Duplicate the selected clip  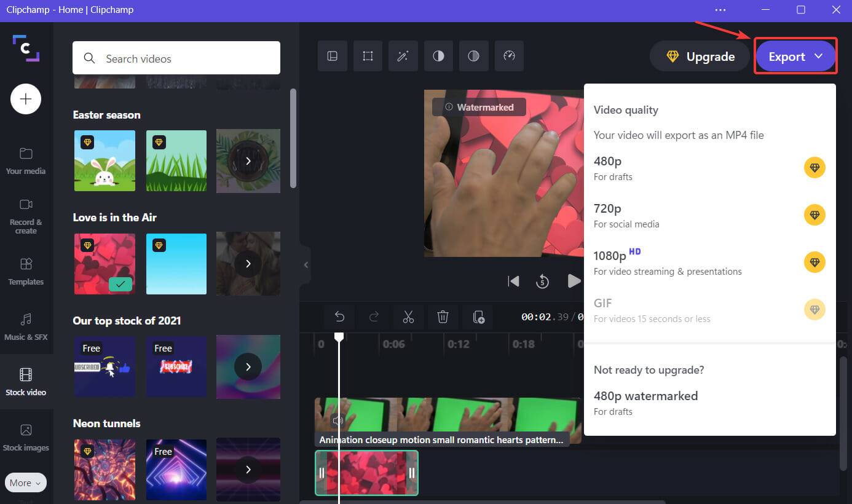tap(478, 317)
